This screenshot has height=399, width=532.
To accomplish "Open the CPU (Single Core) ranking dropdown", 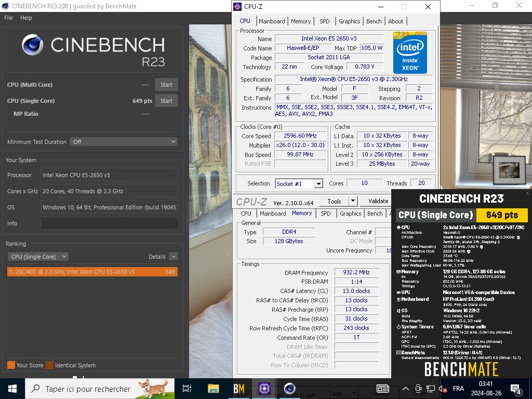I will 38,257.
